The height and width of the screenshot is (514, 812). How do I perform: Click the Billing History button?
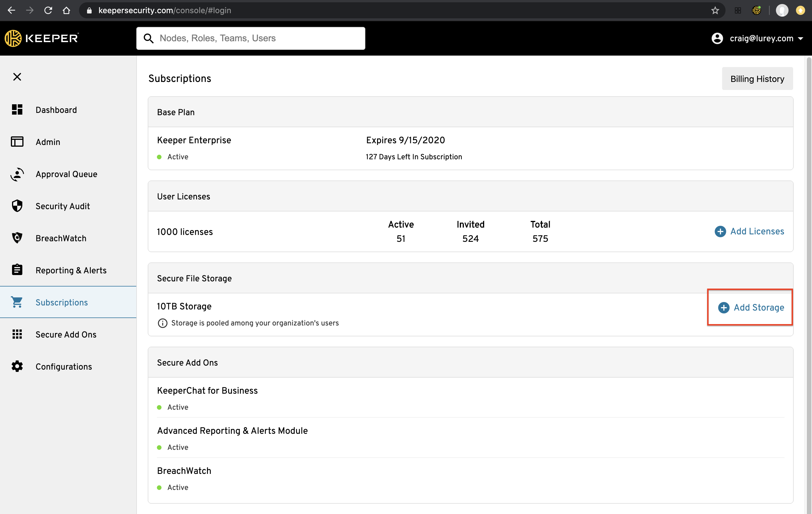click(757, 79)
